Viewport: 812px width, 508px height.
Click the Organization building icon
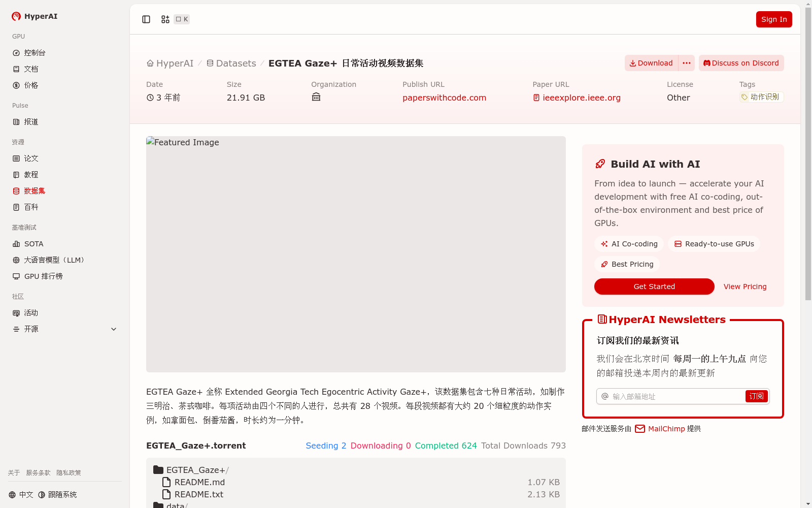tap(316, 97)
